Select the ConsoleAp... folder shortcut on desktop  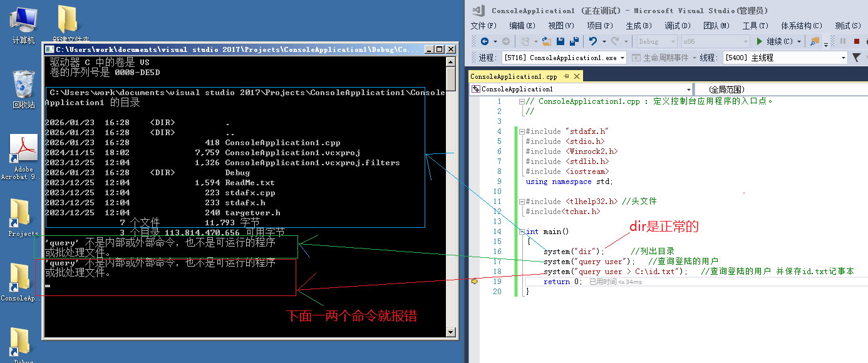[22, 283]
